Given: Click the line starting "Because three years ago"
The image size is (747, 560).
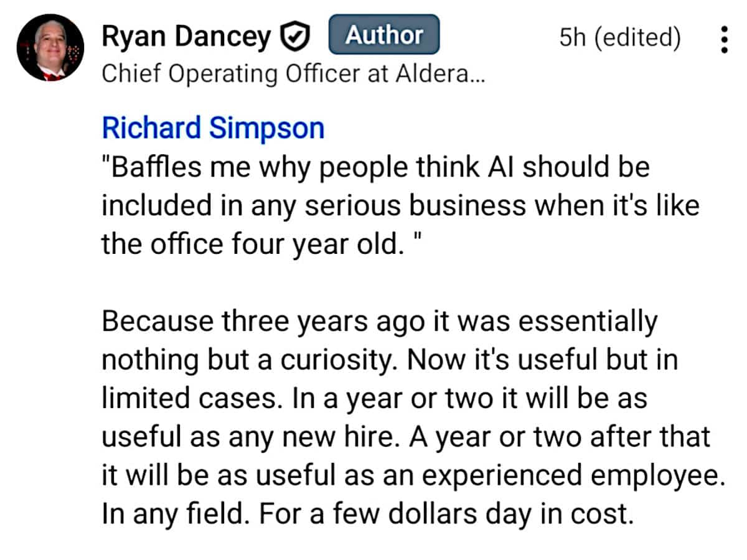Looking at the screenshot, I should click(379, 322).
